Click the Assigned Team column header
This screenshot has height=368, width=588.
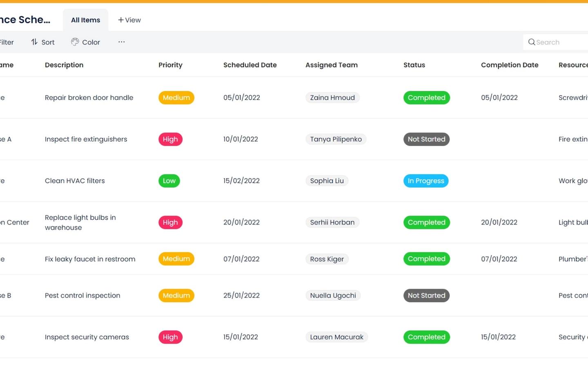(x=332, y=65)
